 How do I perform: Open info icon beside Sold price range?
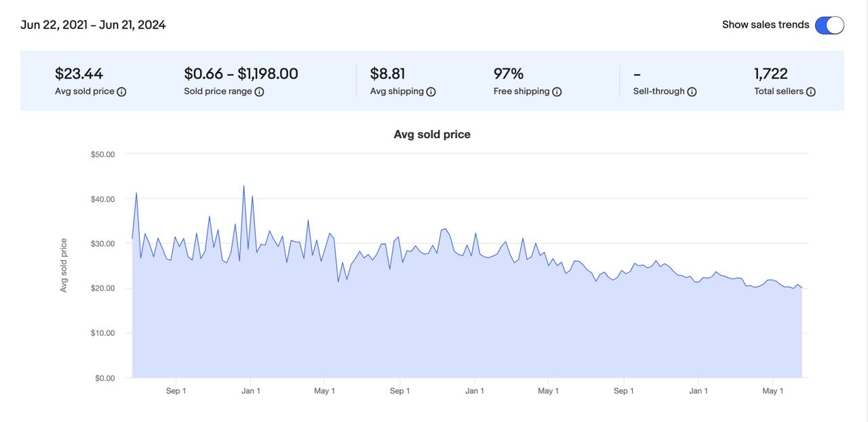pyautogui.click(x=259, y=92)
